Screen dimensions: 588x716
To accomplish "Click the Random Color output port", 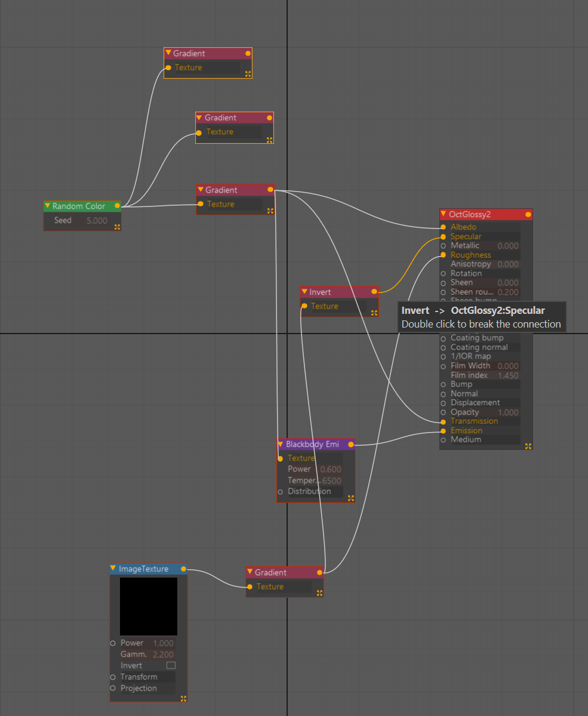I will click(117, 206).
